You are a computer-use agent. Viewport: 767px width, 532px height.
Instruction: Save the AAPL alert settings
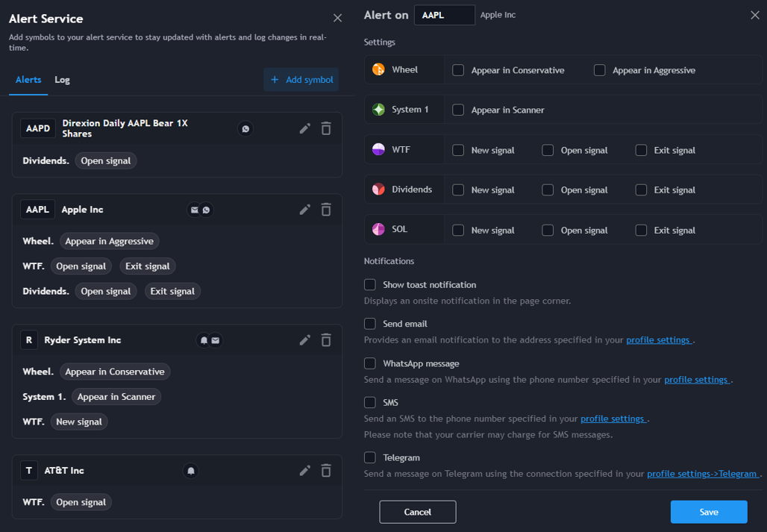click(709, 512)
